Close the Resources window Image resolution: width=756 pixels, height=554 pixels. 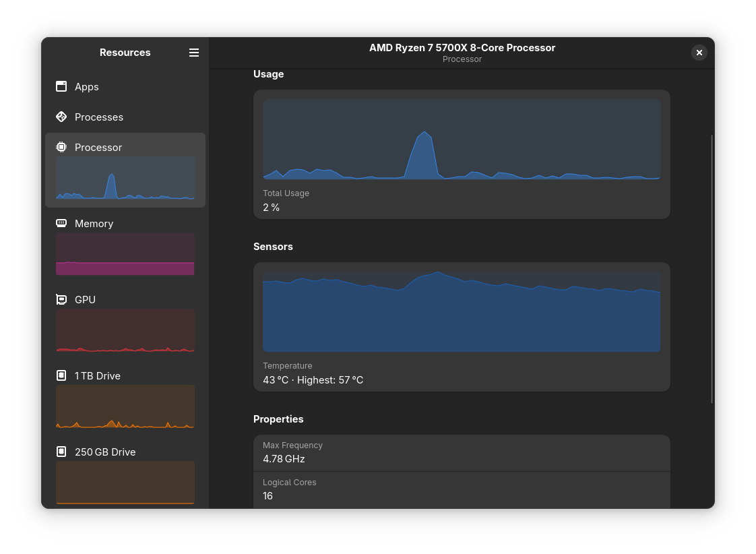coord(699,53)
